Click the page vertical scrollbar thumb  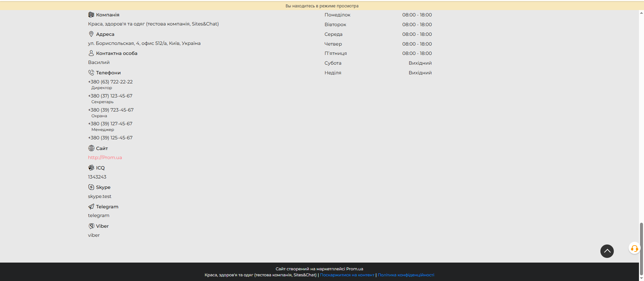(x=641, y=248)
